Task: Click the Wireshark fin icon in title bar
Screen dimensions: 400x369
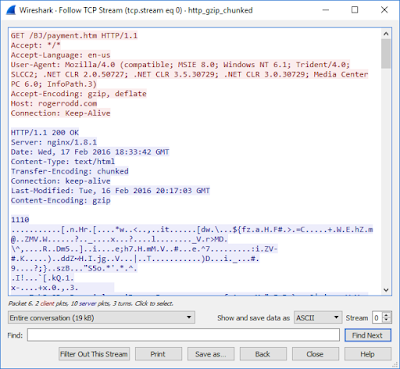Action: tap(10, 10)
